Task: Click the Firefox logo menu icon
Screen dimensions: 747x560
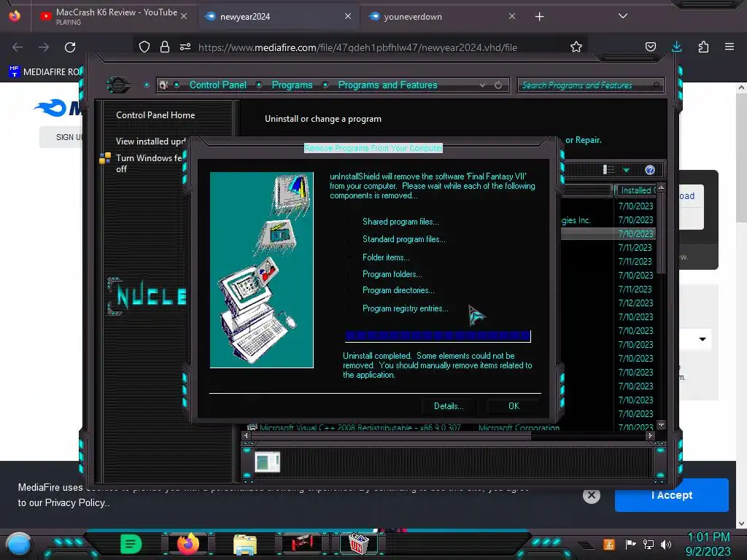Action: tap(15, 16)
